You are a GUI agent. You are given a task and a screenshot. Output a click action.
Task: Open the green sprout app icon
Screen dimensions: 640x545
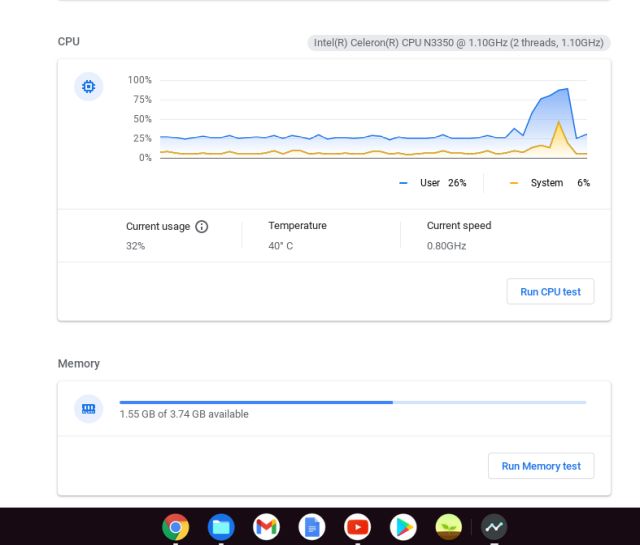pos(448,527)
